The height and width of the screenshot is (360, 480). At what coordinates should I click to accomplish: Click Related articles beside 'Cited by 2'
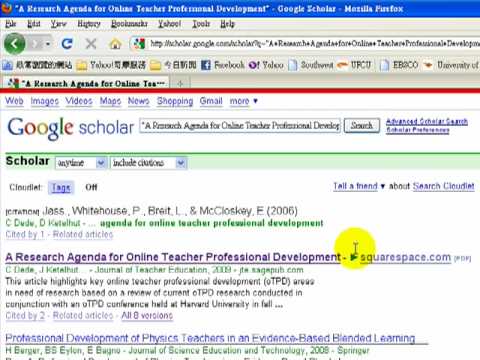pos(83,315)
